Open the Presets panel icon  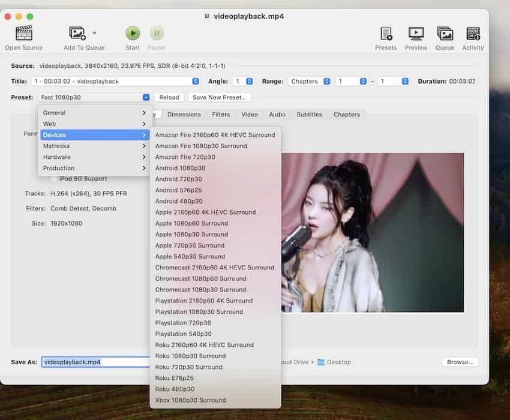click(386, 33)
